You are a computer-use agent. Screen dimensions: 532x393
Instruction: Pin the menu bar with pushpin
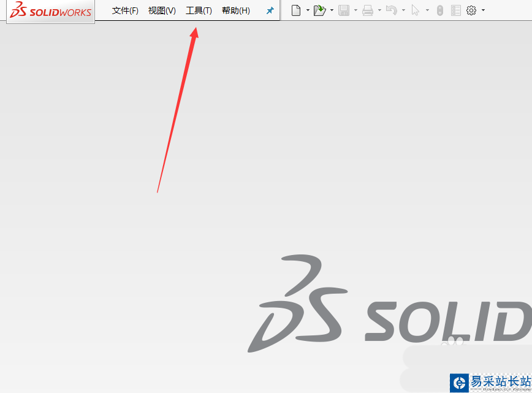(x=270, y=10)
